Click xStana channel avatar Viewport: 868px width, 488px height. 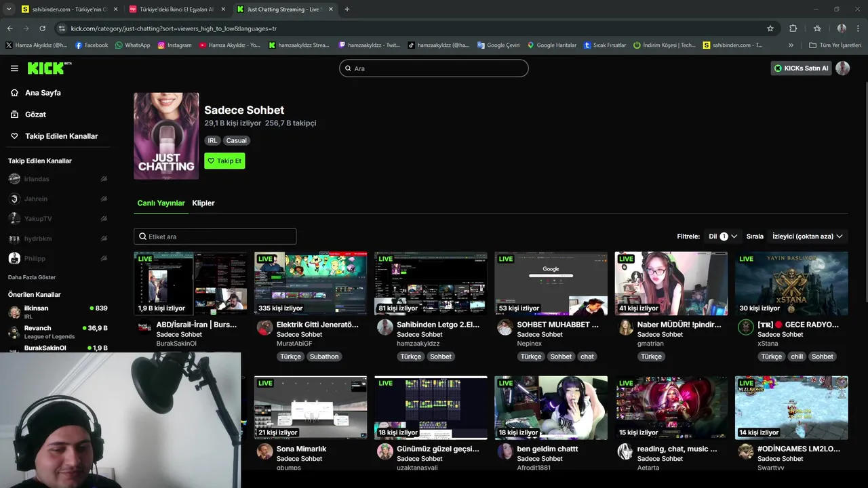746,327
